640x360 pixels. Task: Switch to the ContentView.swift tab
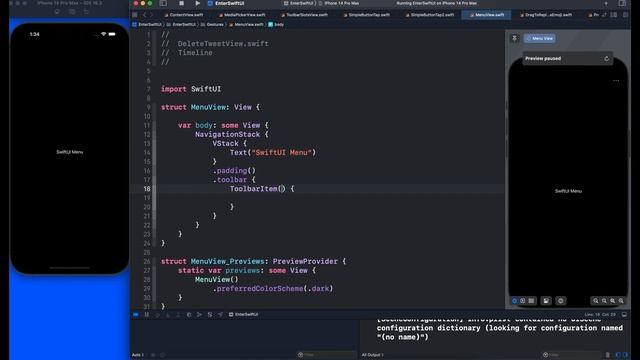click(x=183, y=15)
